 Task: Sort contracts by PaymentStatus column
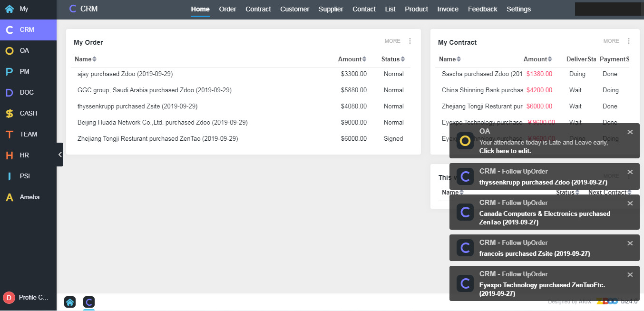coord(615,59)
